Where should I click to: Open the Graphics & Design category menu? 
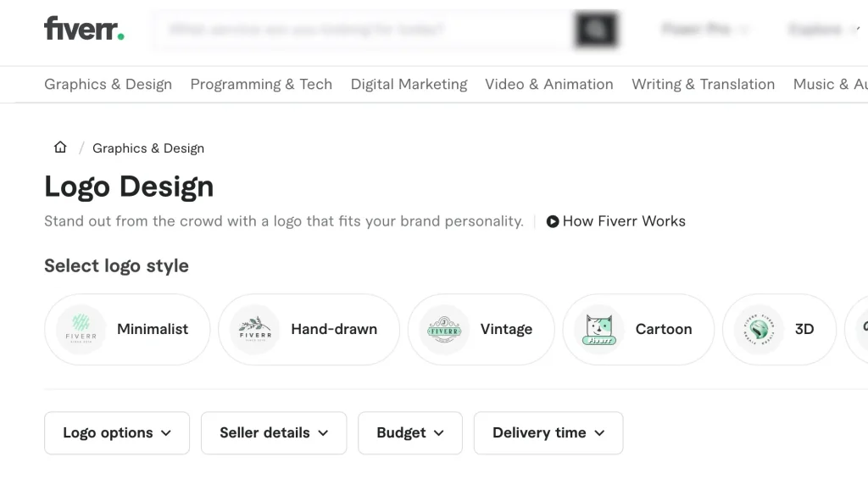pos(108,84)
